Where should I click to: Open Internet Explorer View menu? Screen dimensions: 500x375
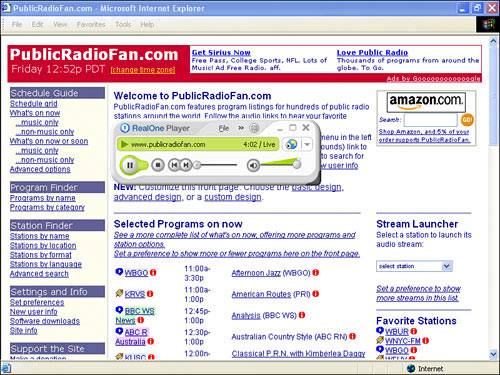pos(60,24)
